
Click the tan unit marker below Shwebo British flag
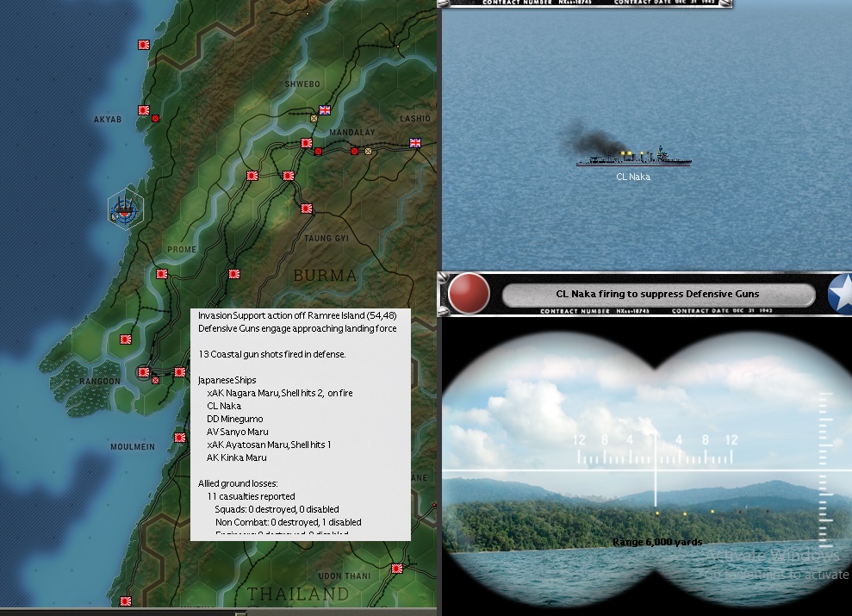coord(314,118)
